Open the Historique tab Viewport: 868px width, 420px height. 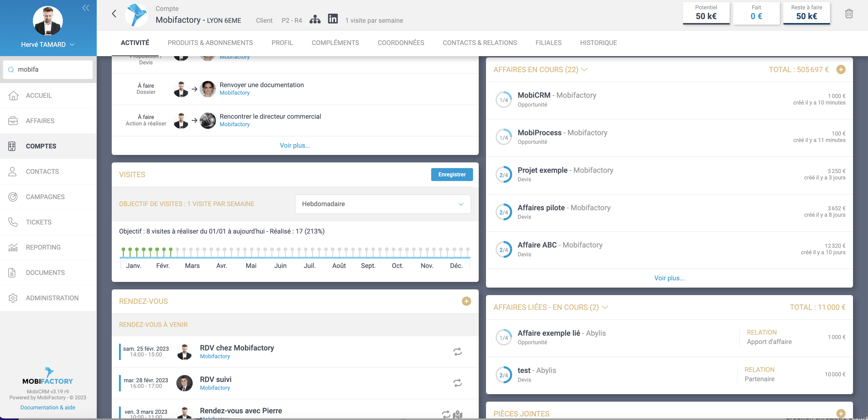tap(598, 43)
